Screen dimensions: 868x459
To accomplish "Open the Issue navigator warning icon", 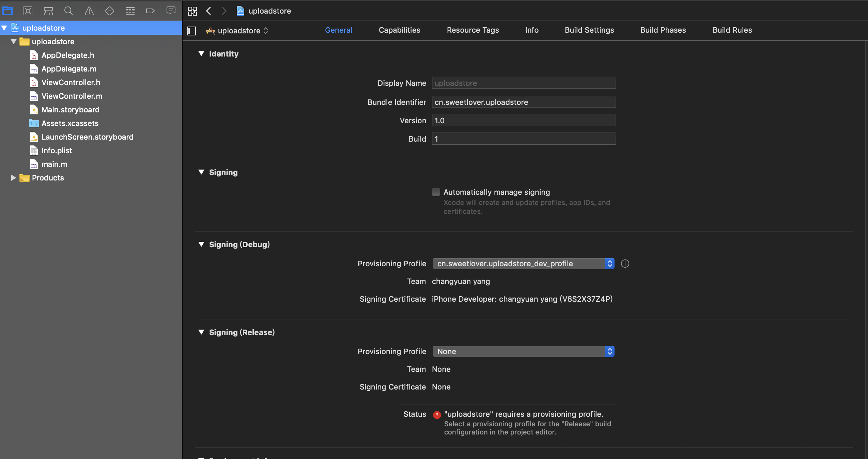I will tap(89, 11).
